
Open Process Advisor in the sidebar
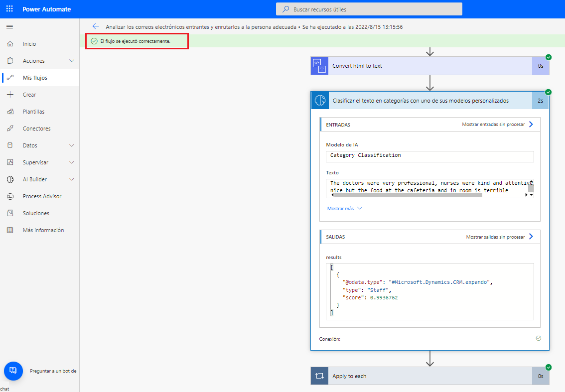(x=40, y=196)
